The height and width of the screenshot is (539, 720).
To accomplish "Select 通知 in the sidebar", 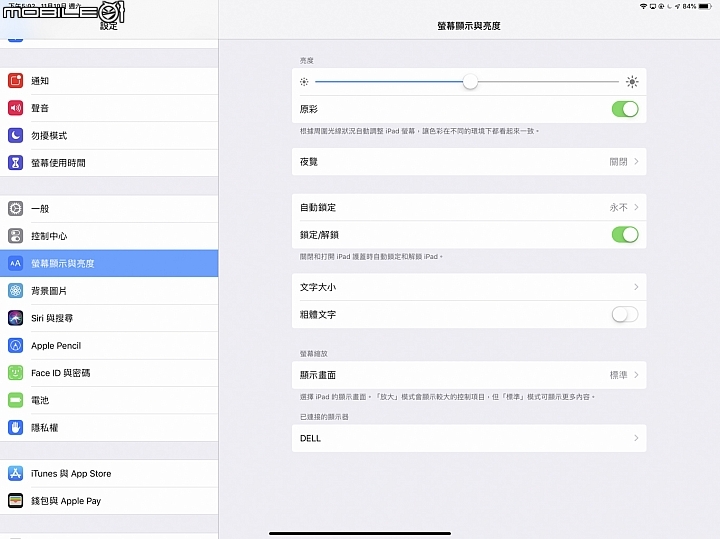I will click(109, 81).
